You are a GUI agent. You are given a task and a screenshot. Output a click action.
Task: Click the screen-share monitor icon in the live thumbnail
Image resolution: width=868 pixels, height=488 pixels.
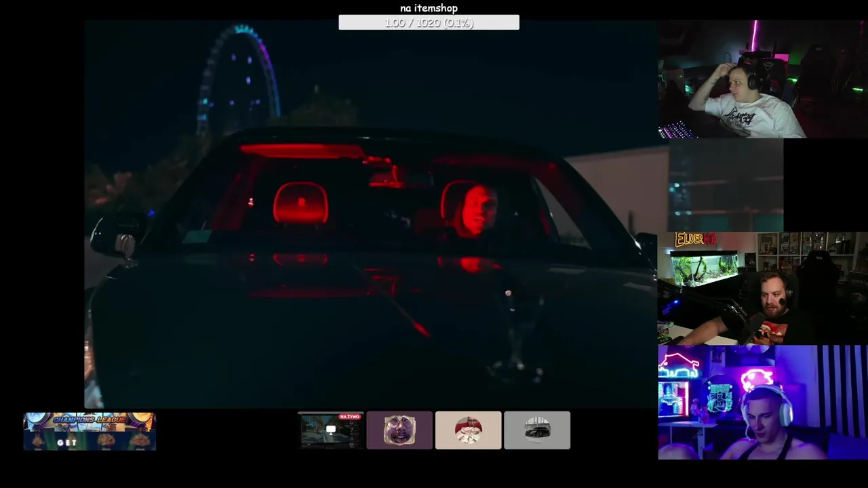[331, 429]
